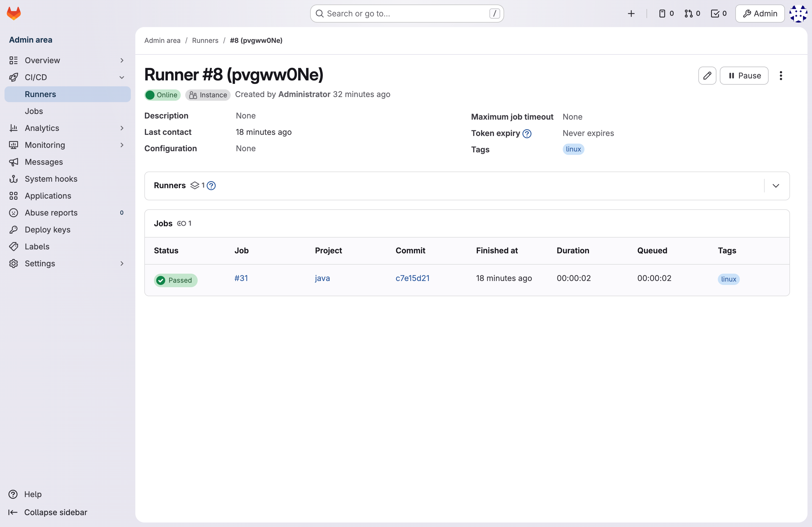Click the Token expiry help icon
This screenshot has width=812, height=527.
click(x=527, y=133)
